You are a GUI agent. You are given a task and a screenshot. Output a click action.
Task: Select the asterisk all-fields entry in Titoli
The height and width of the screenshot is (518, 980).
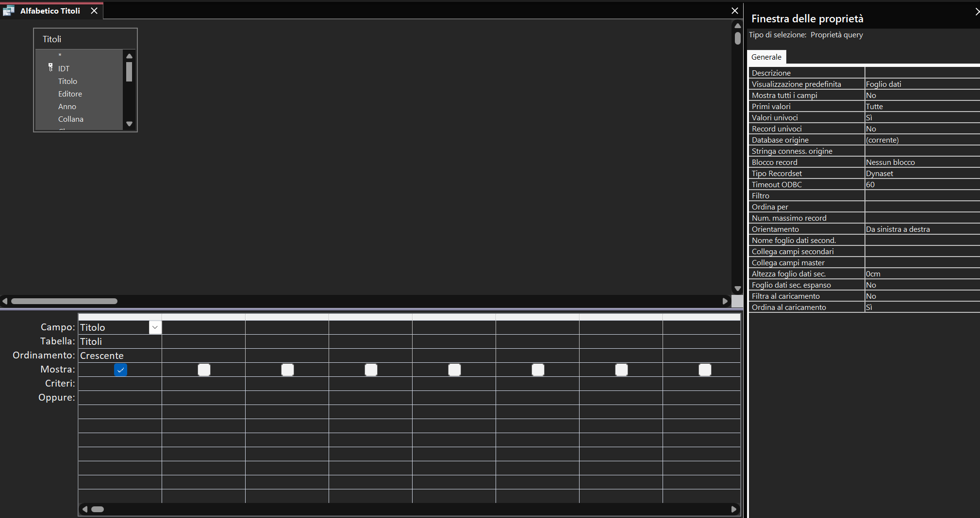[60, 56]
